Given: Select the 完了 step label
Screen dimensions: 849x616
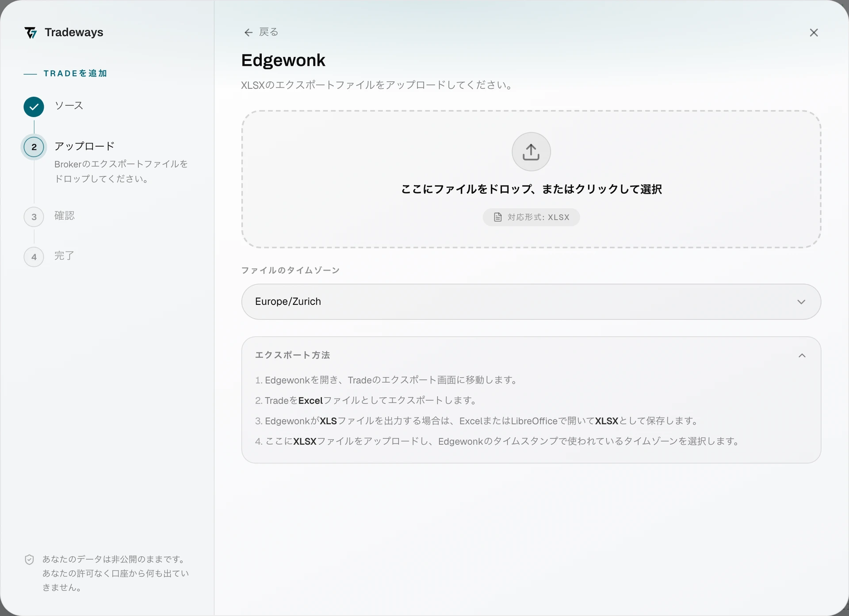Looking at the screenshot, I should tap(65, 256).
